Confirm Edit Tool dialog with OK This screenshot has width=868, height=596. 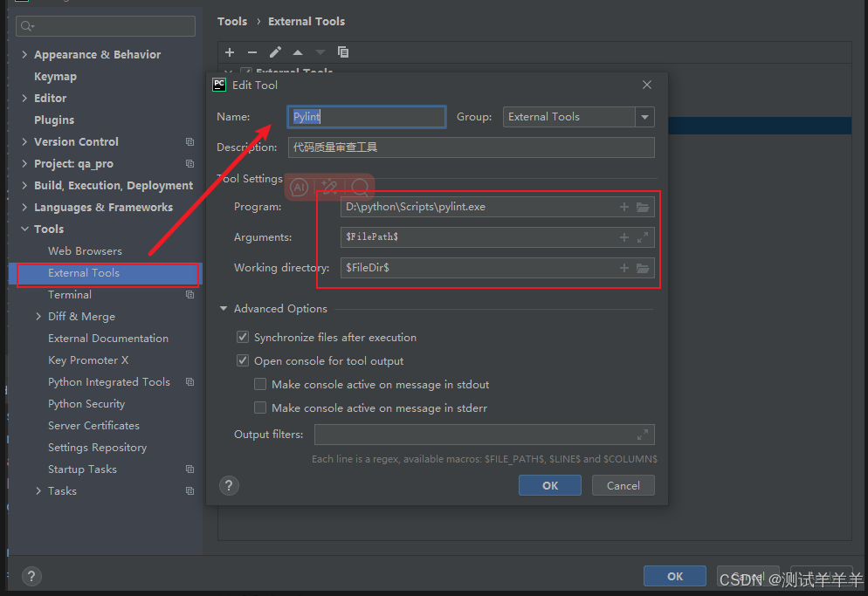pyautogui.click(x=549, y=485)
